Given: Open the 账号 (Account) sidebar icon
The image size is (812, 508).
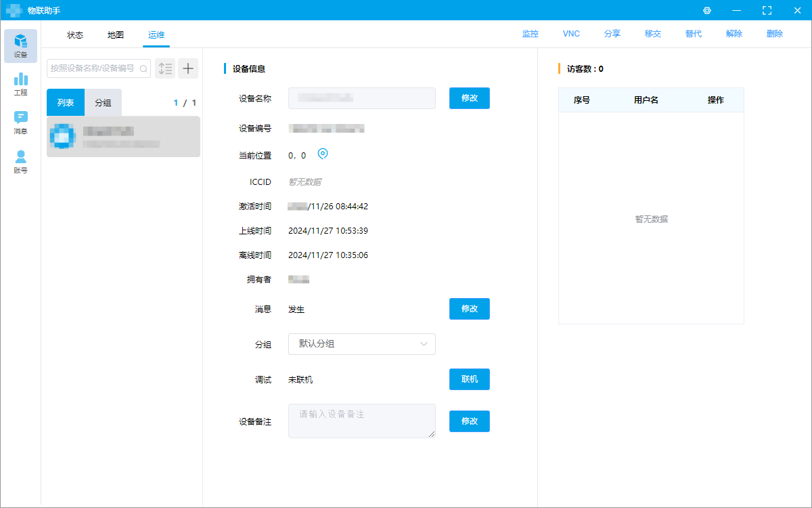Looking at the screenshot, I should [20, 162].
